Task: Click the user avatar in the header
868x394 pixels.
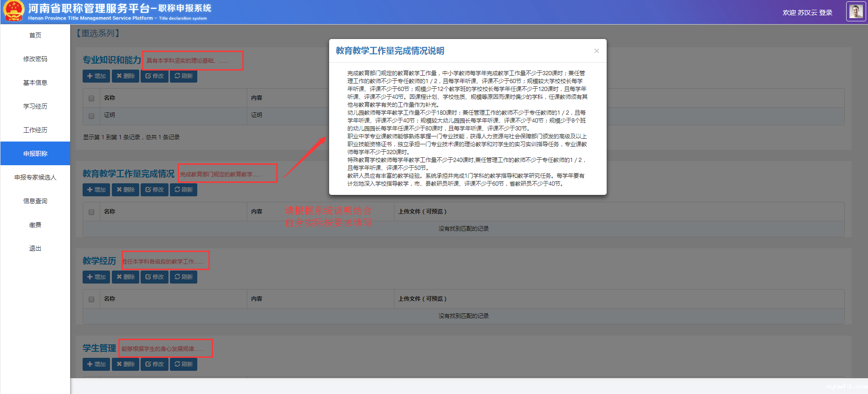Action: click(856, 12)
